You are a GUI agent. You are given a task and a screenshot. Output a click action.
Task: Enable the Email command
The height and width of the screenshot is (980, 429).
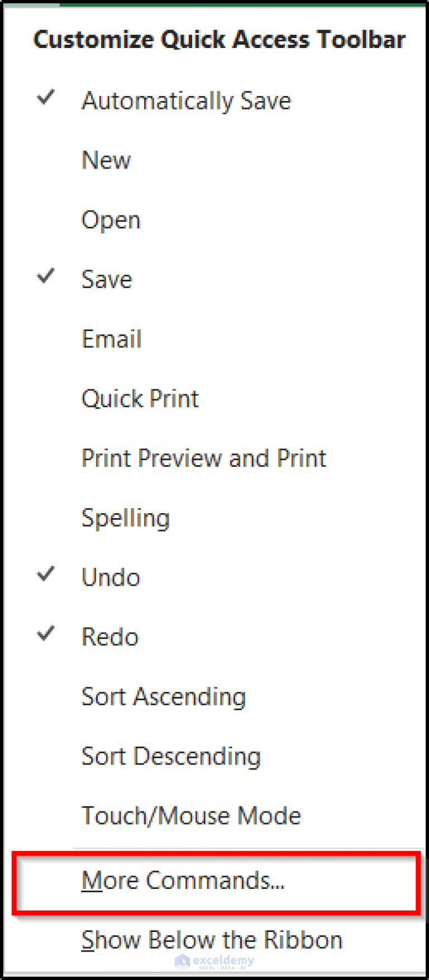112,339
